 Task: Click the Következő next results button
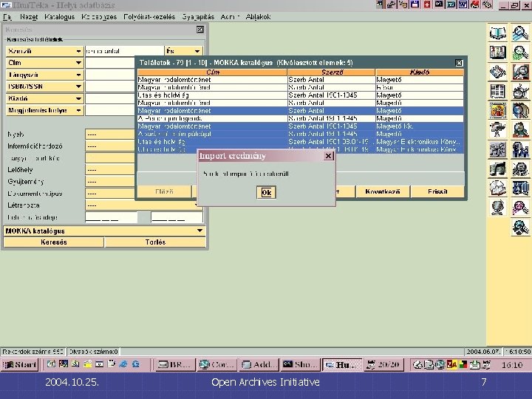click(382, 191)
